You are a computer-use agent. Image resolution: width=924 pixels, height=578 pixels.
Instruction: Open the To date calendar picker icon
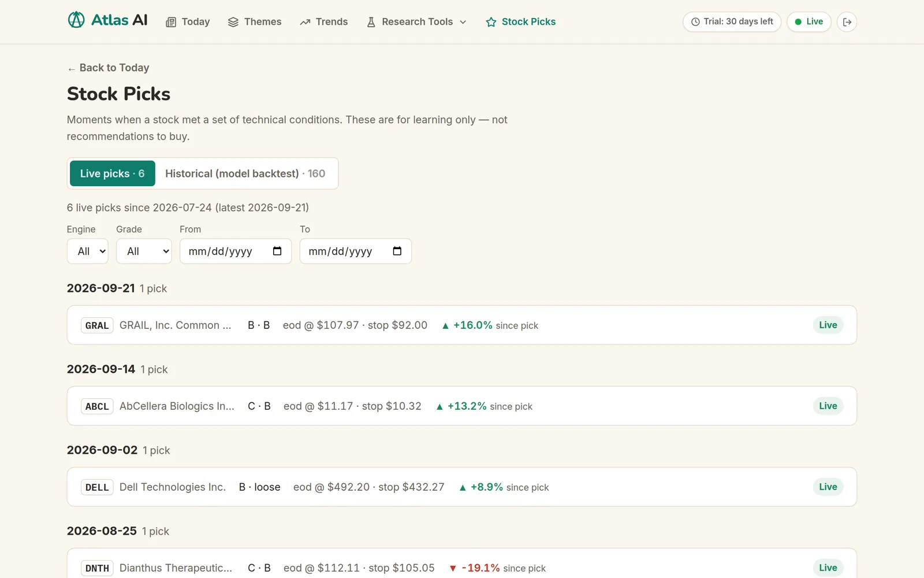pyautogui.click(x=397, y=251)
